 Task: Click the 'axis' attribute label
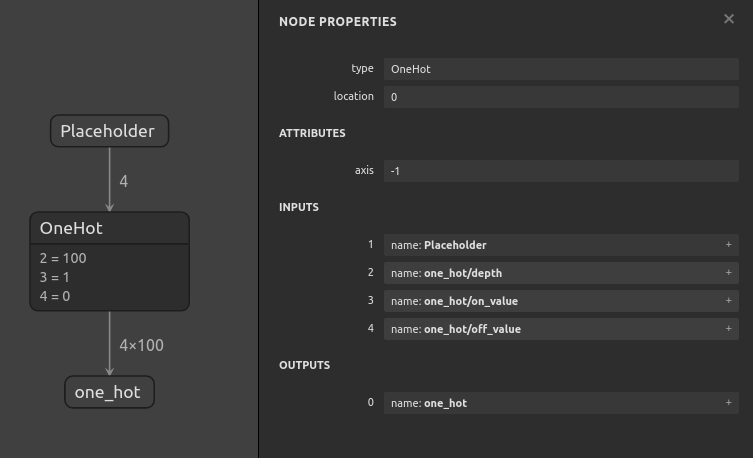point(364,170)
